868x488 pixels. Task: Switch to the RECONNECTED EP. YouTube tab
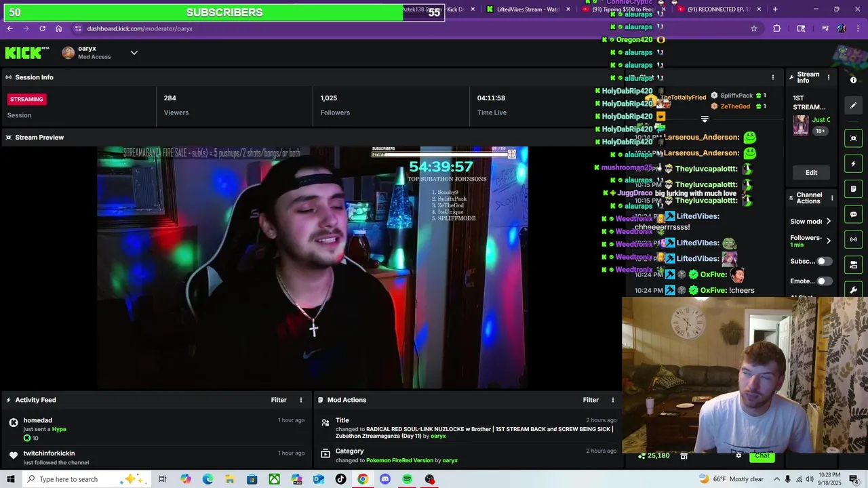[719, 9]
